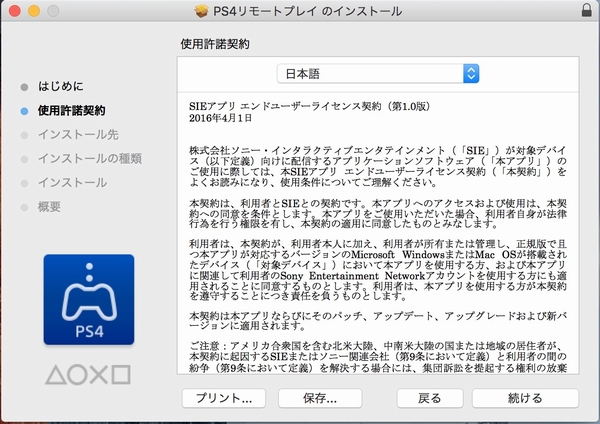Select the はじめに step in the sidebar
600x424 pixels.
(x=60, y=86)
